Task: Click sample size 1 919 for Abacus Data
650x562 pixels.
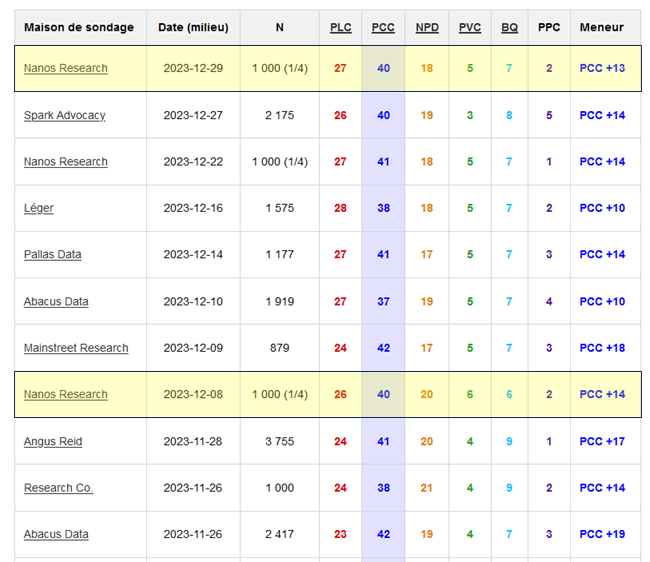Action: [280, 301]
